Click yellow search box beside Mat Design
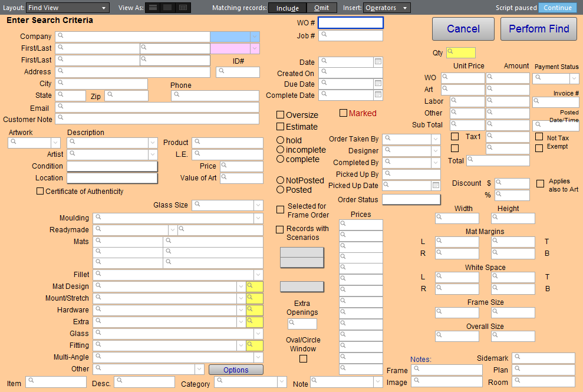Image resolution: width=583 pixels, height=392 pixels. (x=255, y=286)
